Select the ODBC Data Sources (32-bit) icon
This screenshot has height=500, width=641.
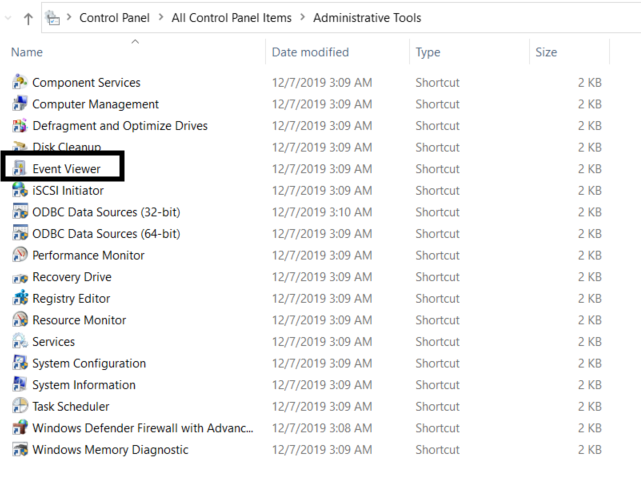pos(20,212)
